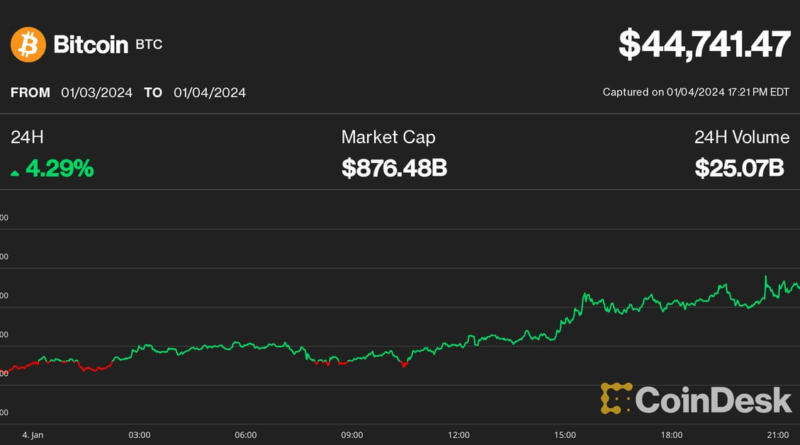Viewport: 800px width, 445px height.
Task: Click the Market Cap label
Action: [x=388, y=137]
